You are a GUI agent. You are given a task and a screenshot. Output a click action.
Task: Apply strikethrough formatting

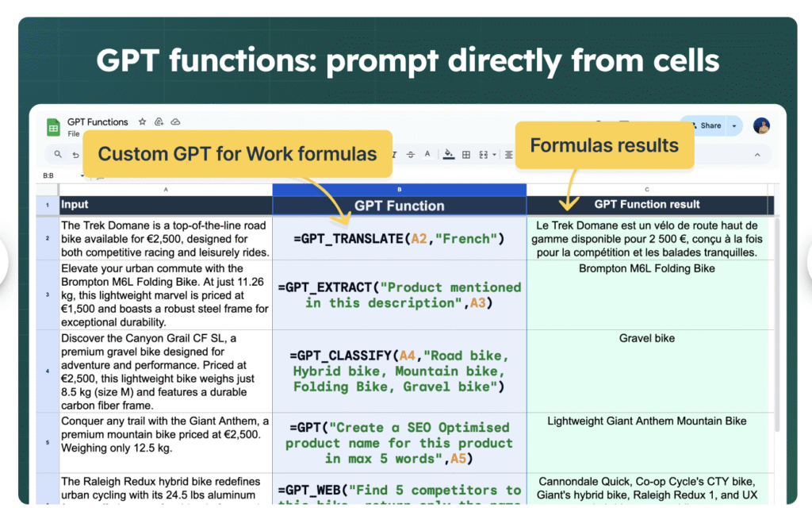[x=411, y=155]
